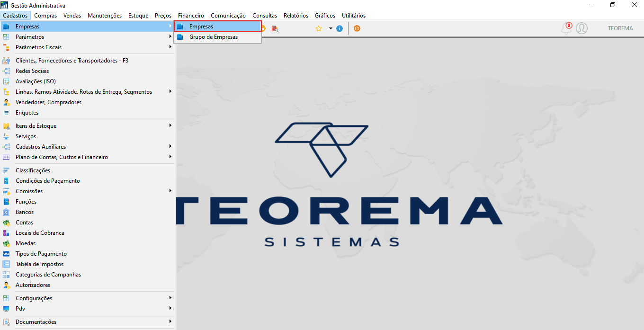Open the Relatórios menu

[296, 16]
